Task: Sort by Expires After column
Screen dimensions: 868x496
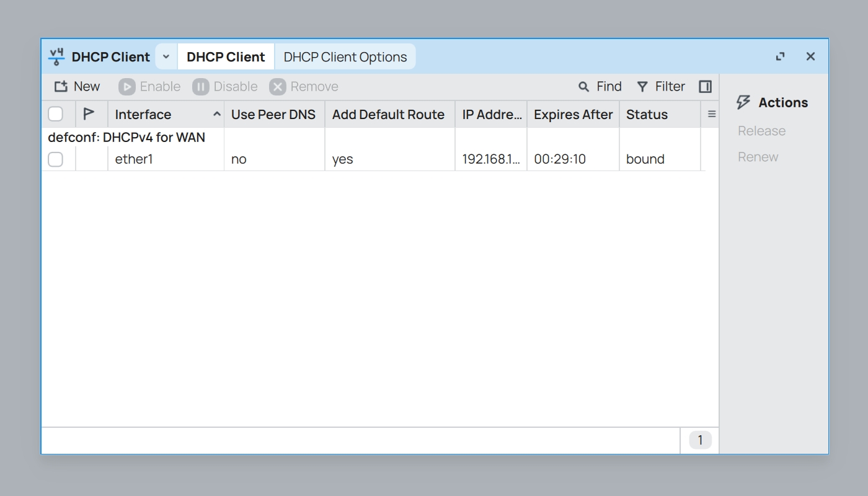Action: (573, 114)
